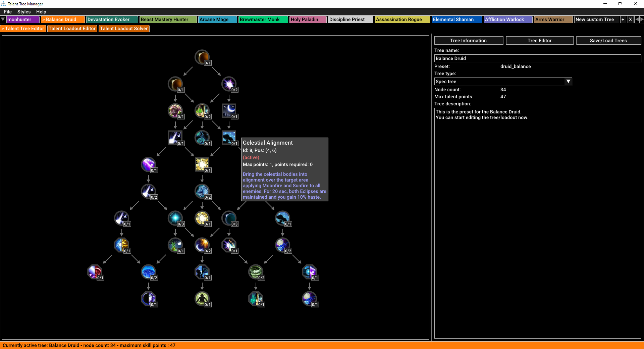The width and height of the screenshot is (644, 349).
Task: Select the Talent Tree Editor tab
Action: [x=23, y=29]
